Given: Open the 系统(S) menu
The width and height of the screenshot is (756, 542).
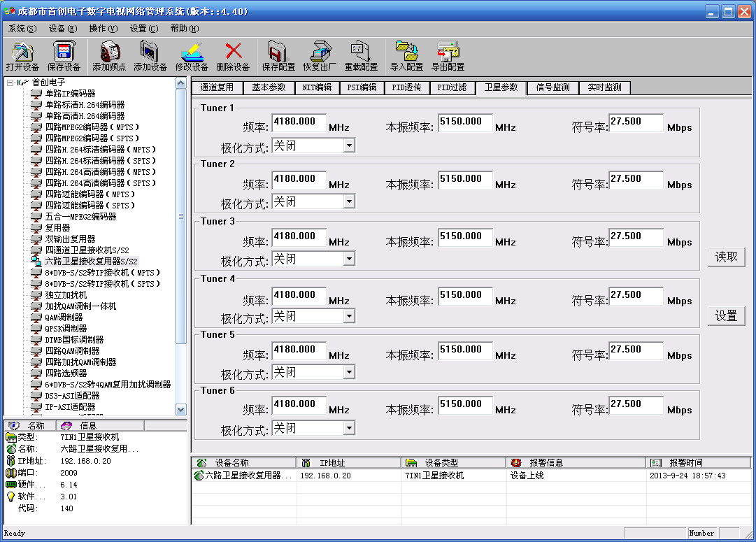Looking at the screenshot, I should tap(22, 29).
